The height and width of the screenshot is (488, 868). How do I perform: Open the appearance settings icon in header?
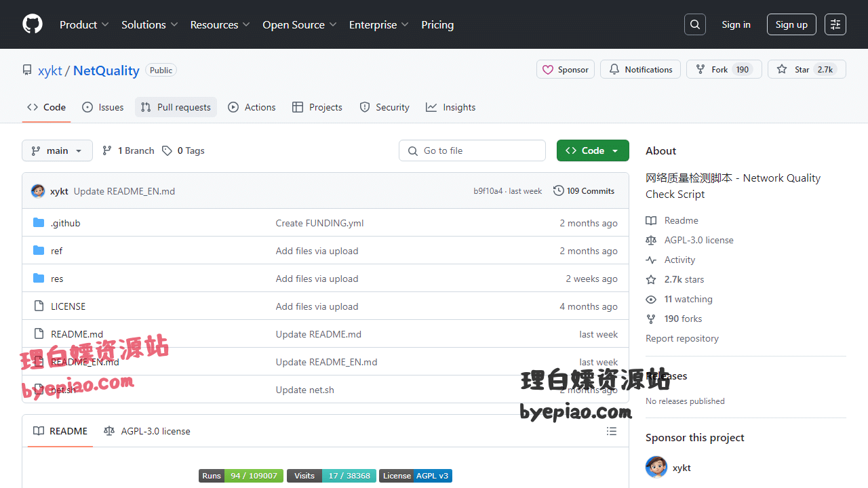pyautogui.click(x=835, y=24)
